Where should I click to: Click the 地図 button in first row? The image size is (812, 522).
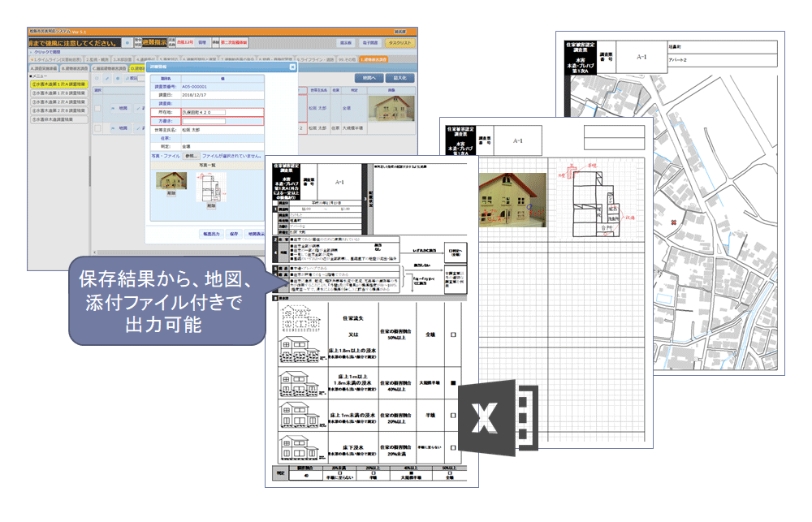[x=121, y=108]
